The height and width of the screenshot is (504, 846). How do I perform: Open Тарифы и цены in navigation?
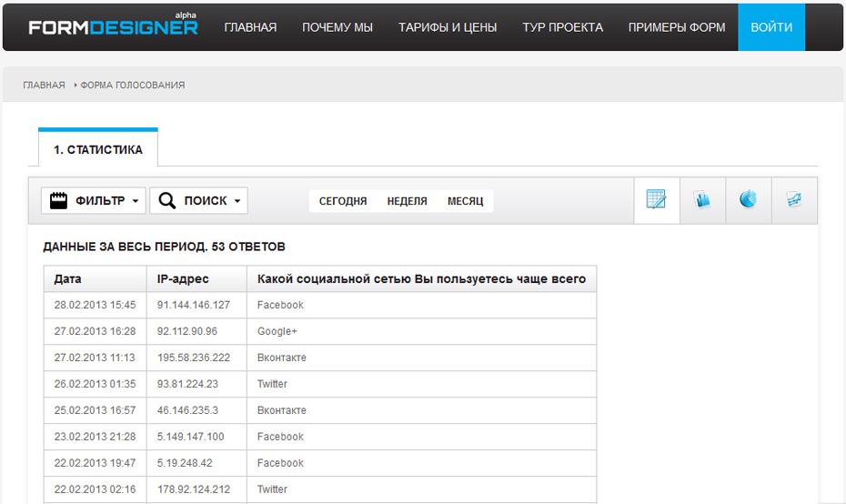click(448, 27)
